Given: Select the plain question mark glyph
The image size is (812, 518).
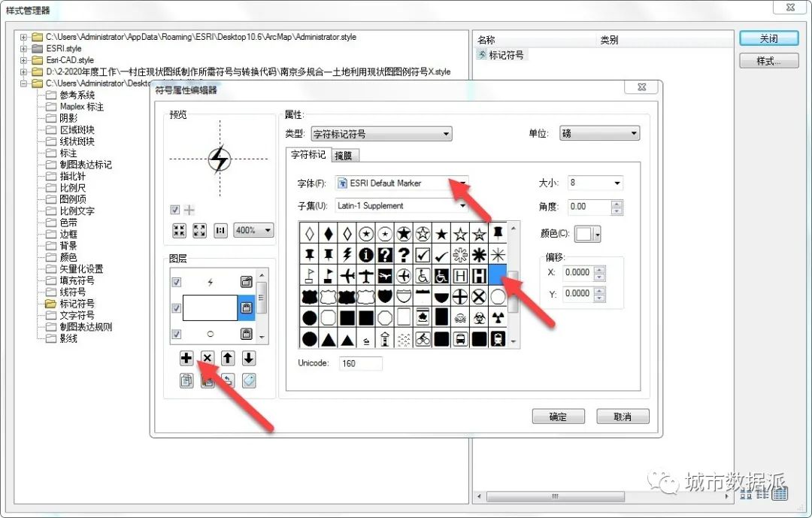Looking at the screenshot, I should 404,255.
